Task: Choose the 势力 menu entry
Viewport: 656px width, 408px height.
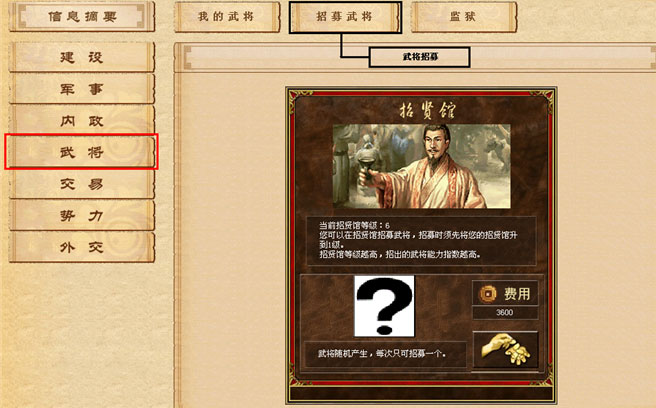Action: [82, 216]
